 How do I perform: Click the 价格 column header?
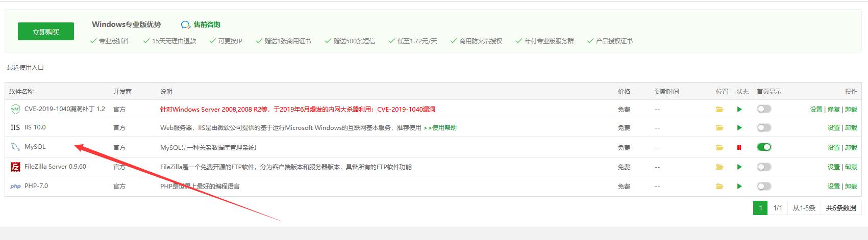coord(624,92)
